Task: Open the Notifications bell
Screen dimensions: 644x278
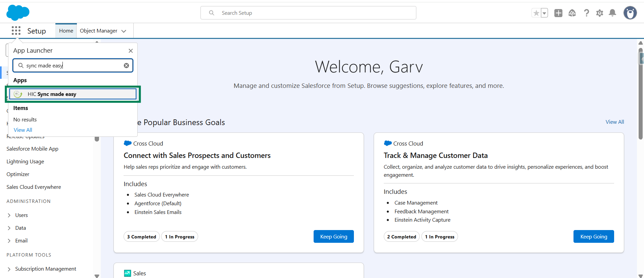Action: (612, 13)
